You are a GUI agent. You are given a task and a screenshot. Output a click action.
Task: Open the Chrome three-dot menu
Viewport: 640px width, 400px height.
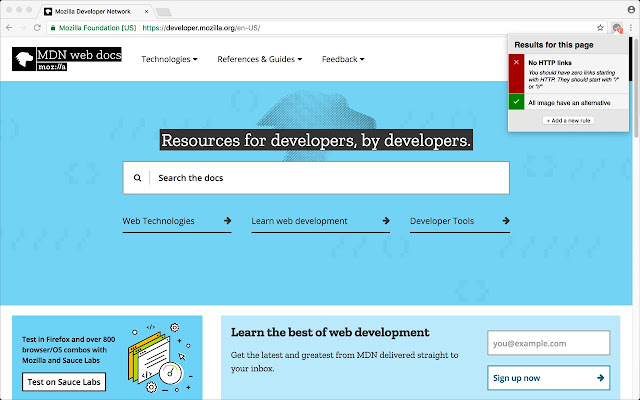(x=631, y=28)
